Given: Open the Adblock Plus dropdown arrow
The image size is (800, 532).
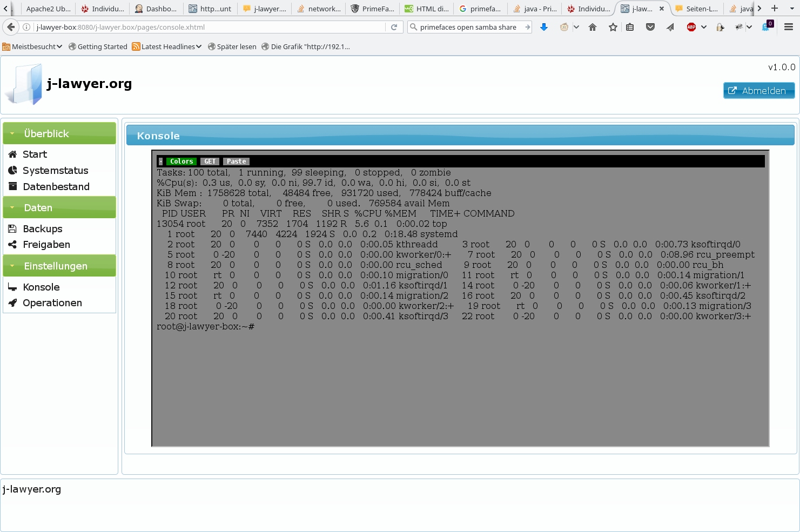Looking at the screenshot, I should [704, 27].
